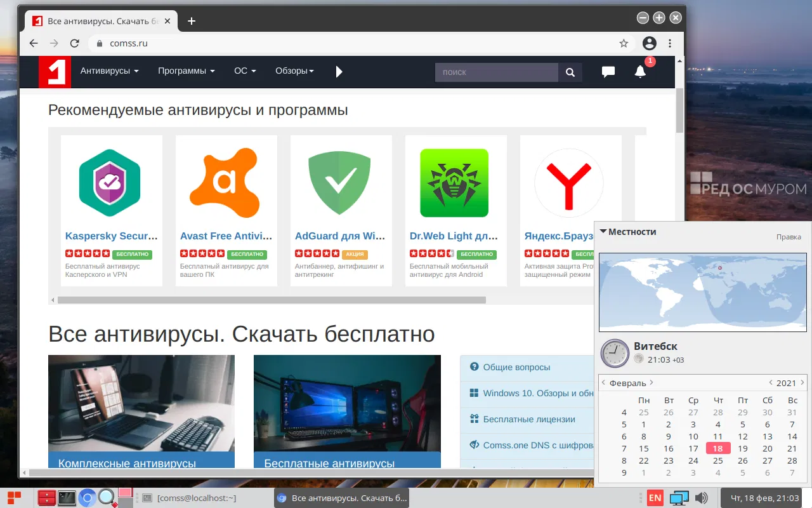Click the red Comss logo

pyautogui.click(x=55, y=72)
